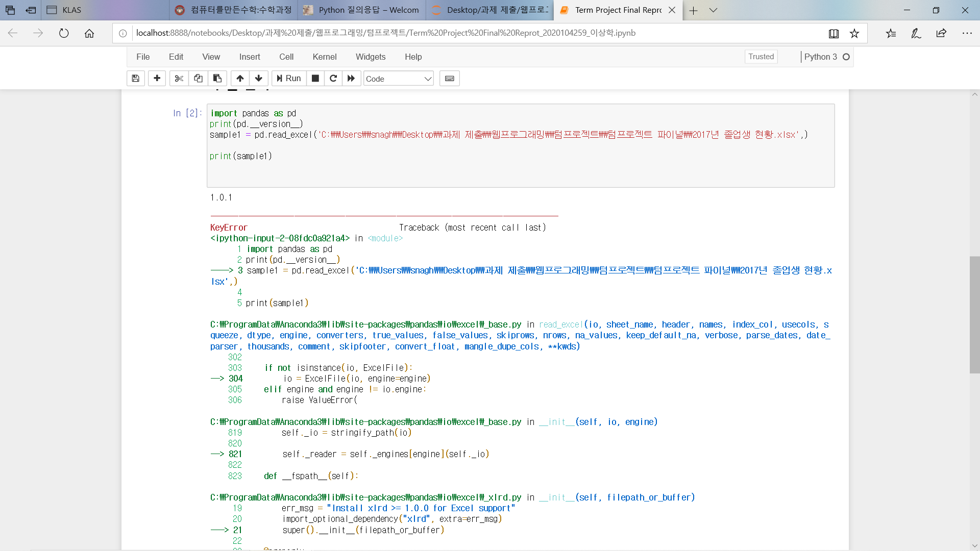The width and height of the screenshot is (980, 551).
Task: Switch to the KLAS tab
Action: pos(105,10)
